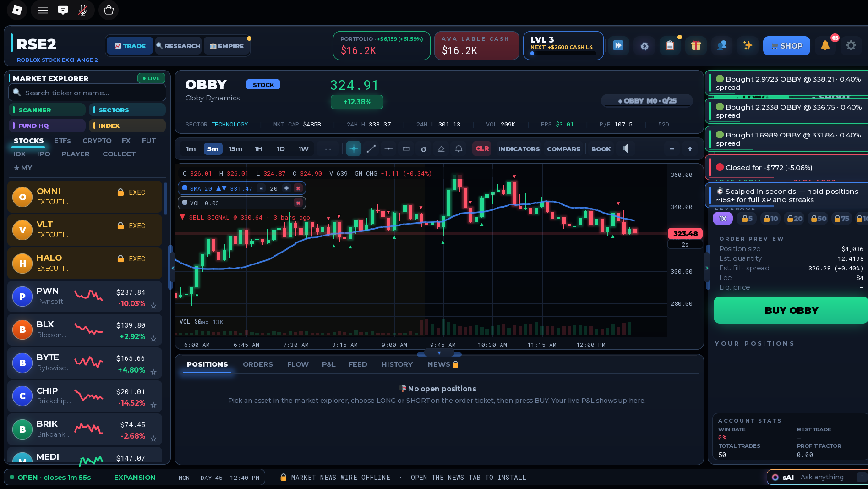Open the gift box rewards icon
The image size is (868, 489).
point(696,45)
